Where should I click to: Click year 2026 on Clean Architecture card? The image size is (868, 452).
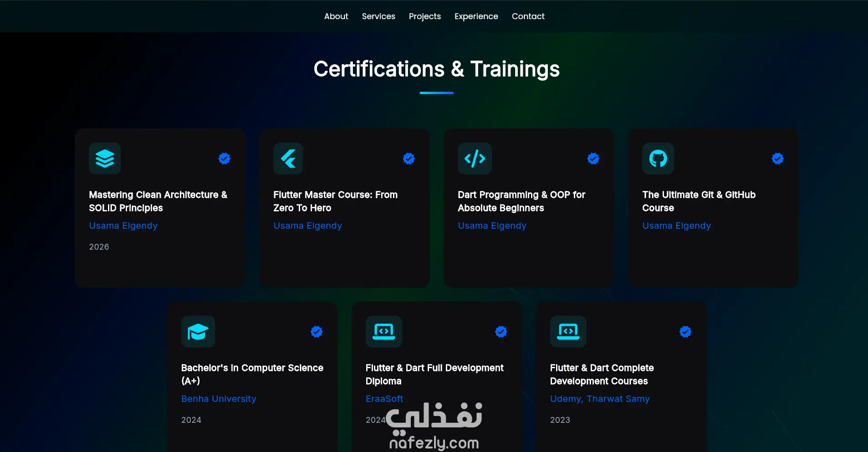click(99, 247)
